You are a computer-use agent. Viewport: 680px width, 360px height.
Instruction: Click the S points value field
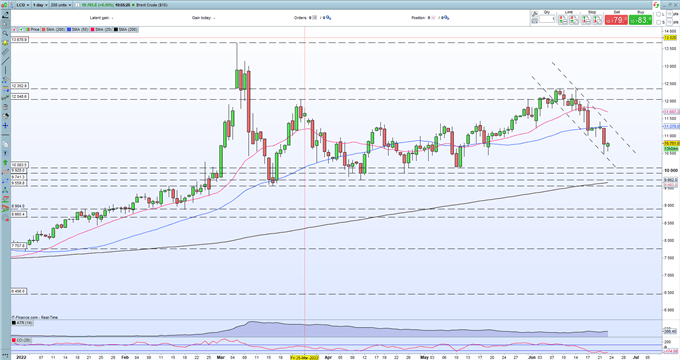click(669, 22)
